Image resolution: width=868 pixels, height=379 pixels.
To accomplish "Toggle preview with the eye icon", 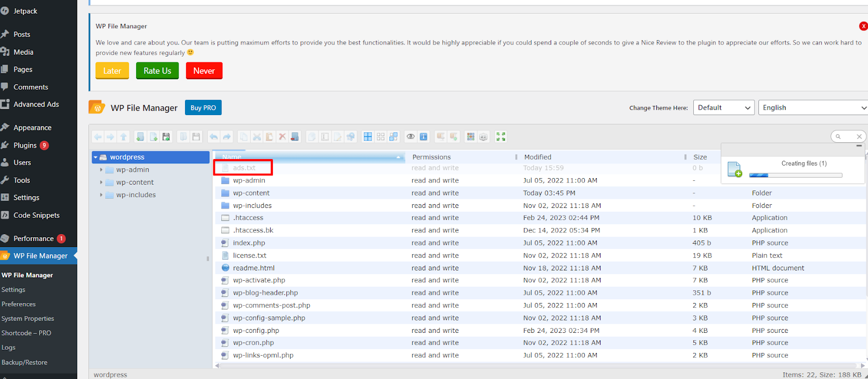I will [x=411, y=137].
